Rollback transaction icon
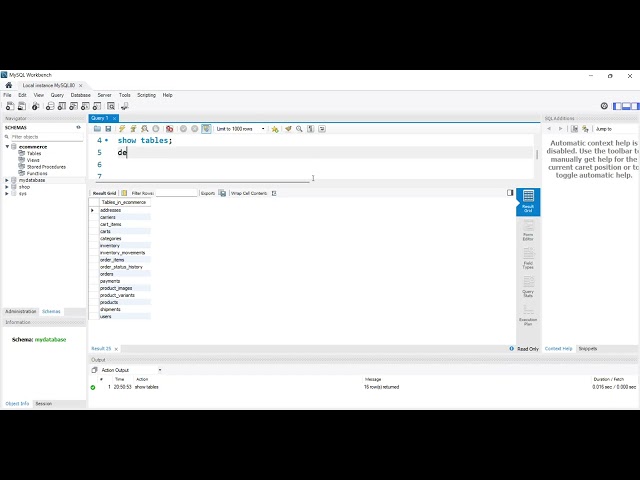 pos(195,129)
